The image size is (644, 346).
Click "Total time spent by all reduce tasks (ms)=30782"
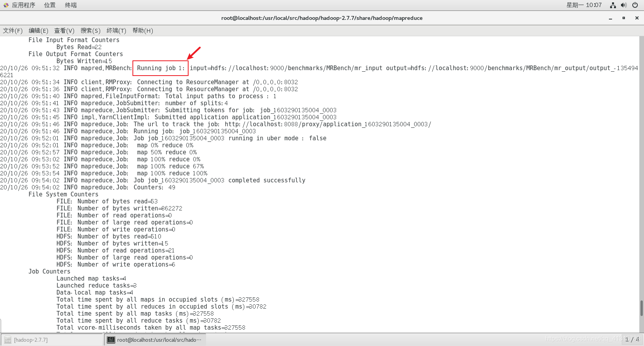point(139,321)
